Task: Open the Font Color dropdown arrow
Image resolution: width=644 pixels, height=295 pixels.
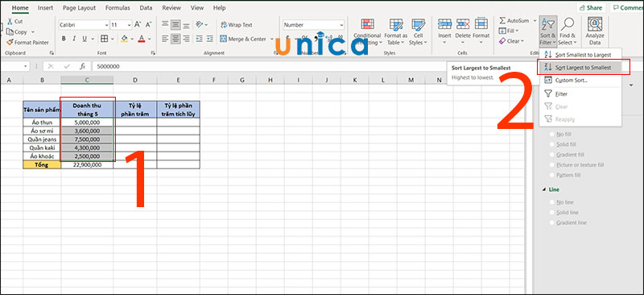Action: tap(150, 39)
